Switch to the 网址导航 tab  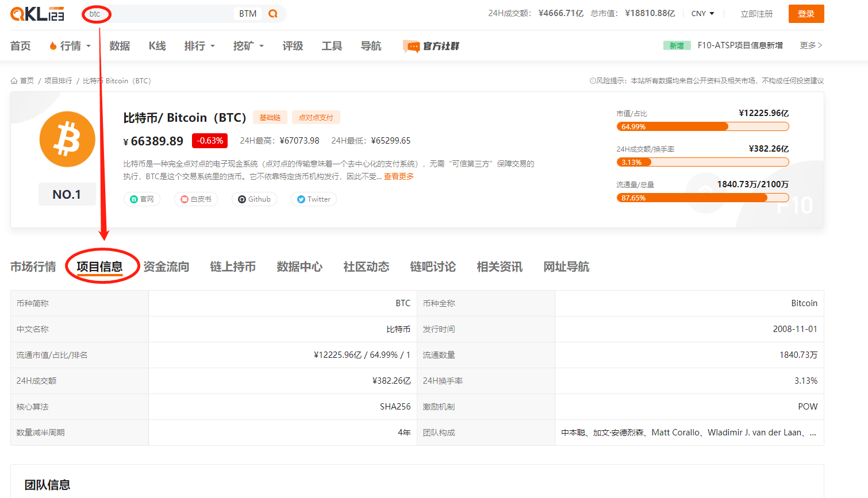566,267
